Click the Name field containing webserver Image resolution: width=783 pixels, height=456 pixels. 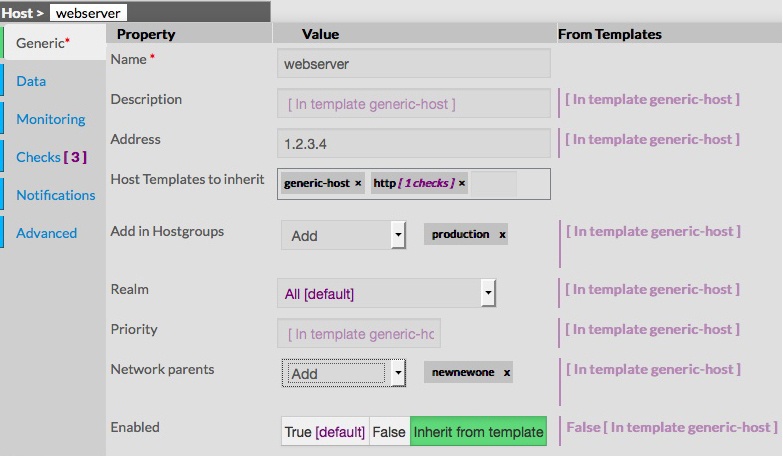point(413,63)
